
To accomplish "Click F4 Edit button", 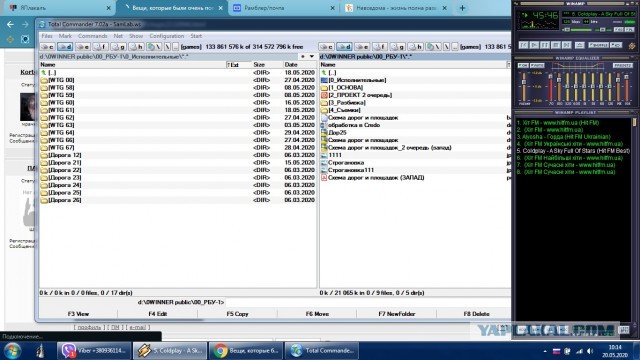I will [x=158, y=314].
